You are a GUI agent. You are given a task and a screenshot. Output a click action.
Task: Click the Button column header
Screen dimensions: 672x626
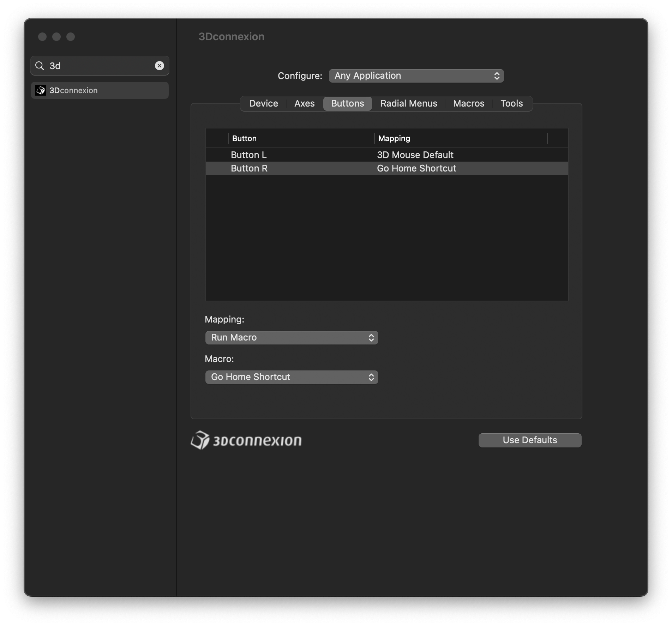(x=301, y=138)
